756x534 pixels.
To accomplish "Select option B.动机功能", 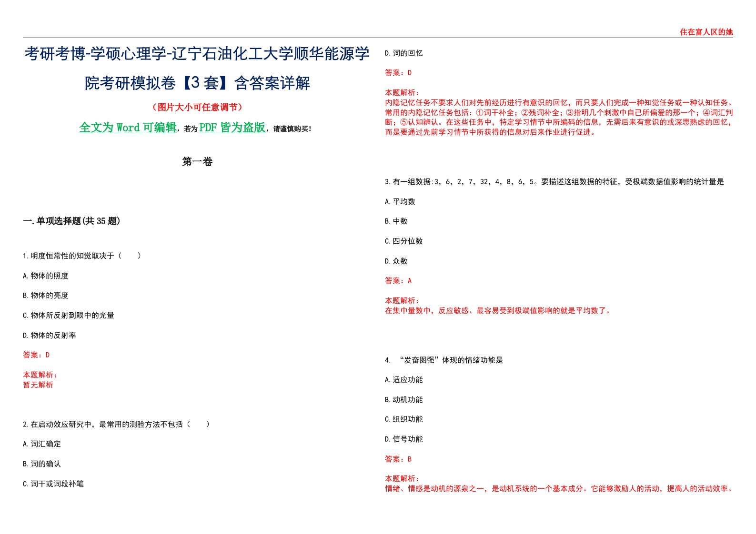I will 404,400.
